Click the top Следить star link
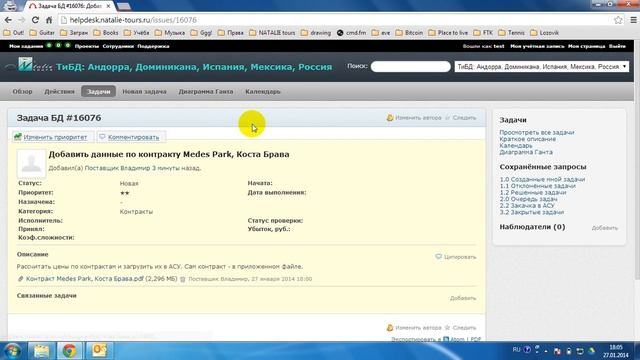Image resolution: width=640 pixels, height=360 pixels. [460, 118]
